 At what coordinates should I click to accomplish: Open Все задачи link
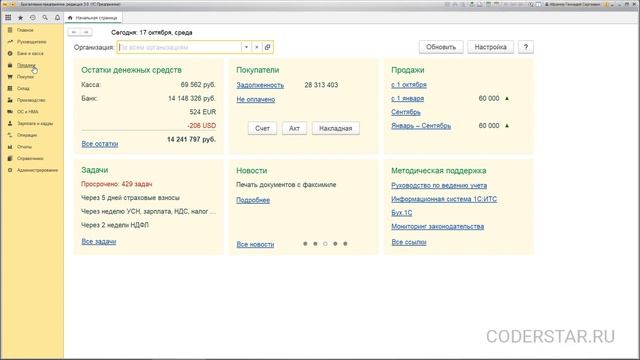tap(99, 242)
